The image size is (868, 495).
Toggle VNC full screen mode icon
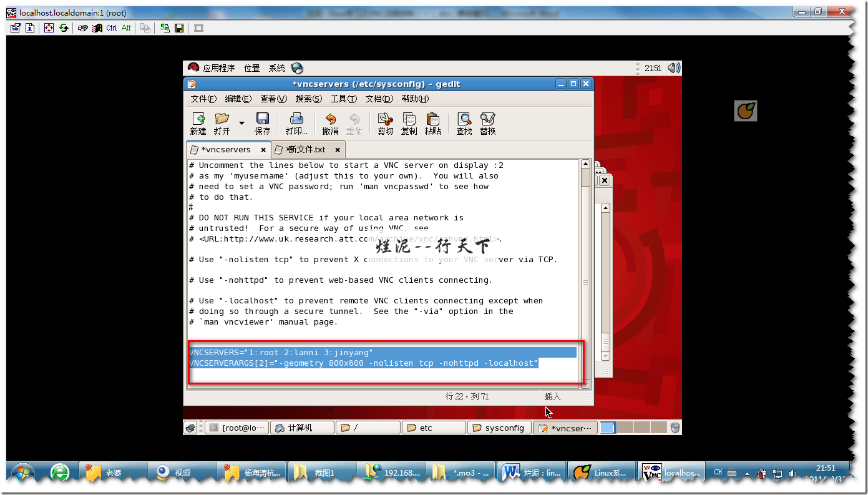pos(49,28)
